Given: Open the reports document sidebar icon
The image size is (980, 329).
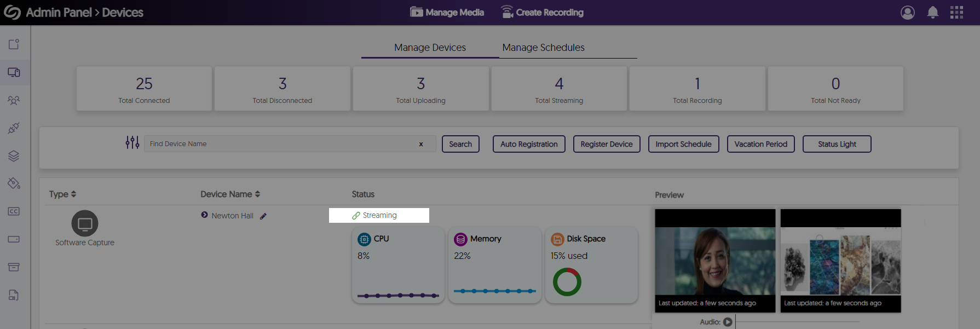Looking at the screenshot, I should pos(14,295).
